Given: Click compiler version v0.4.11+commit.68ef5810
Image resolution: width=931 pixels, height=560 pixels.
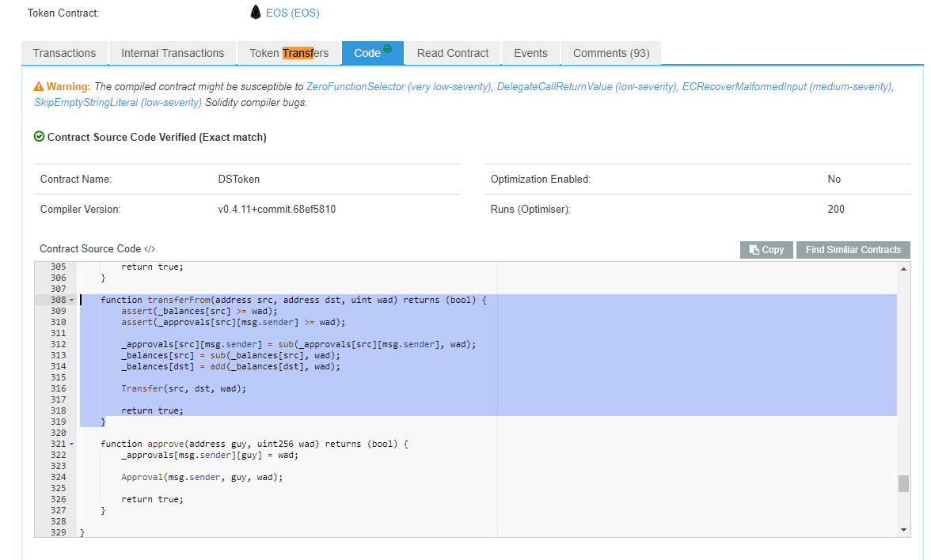Looking at the screenshot, I should tap(277, 210).
